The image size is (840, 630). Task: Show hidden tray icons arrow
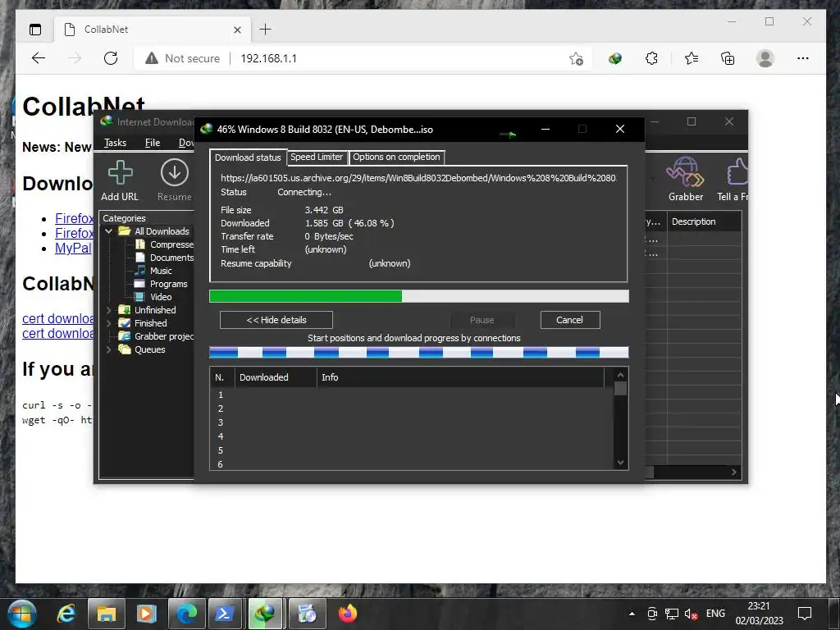tap(632, 614)
